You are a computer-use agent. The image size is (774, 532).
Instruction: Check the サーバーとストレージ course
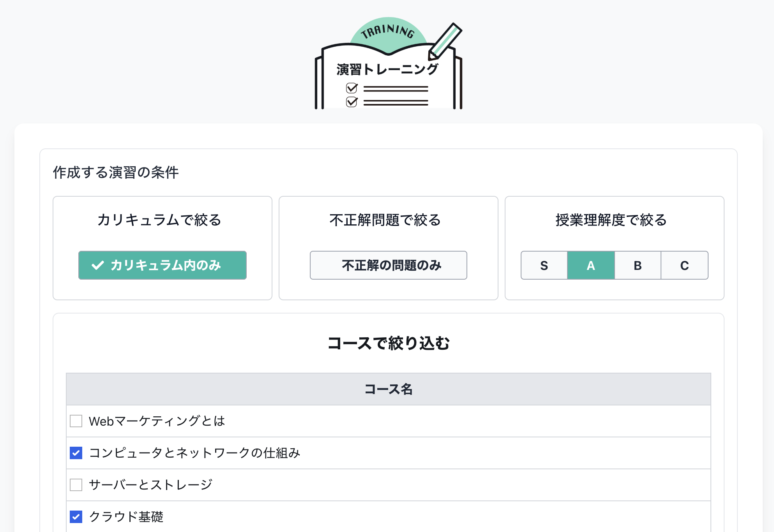76,485
